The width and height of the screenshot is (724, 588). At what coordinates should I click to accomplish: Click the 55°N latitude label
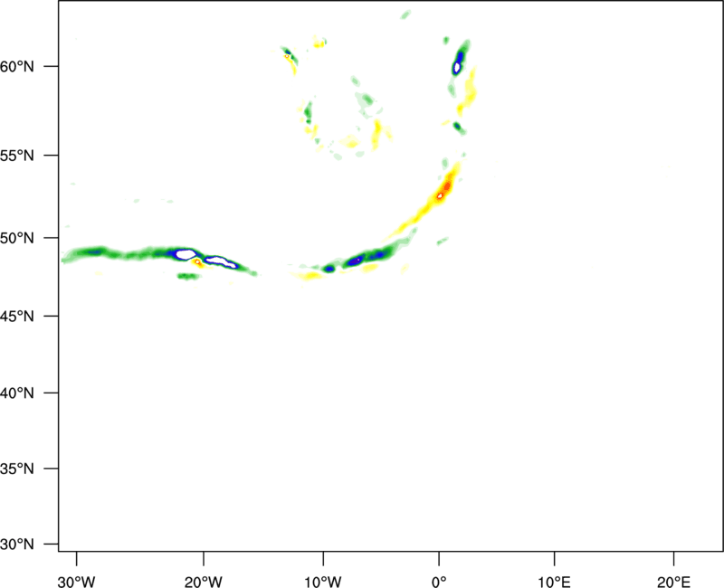point(17,156)
